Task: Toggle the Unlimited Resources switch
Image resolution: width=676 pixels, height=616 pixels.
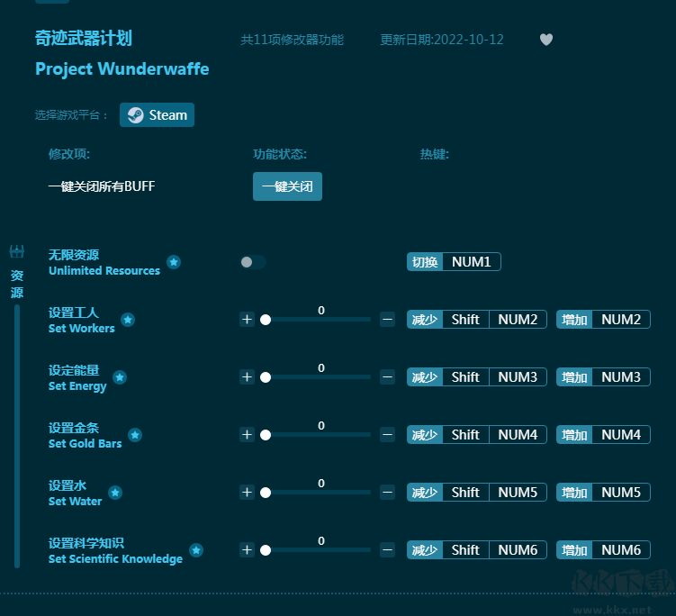Action: (x=253, y=262)
